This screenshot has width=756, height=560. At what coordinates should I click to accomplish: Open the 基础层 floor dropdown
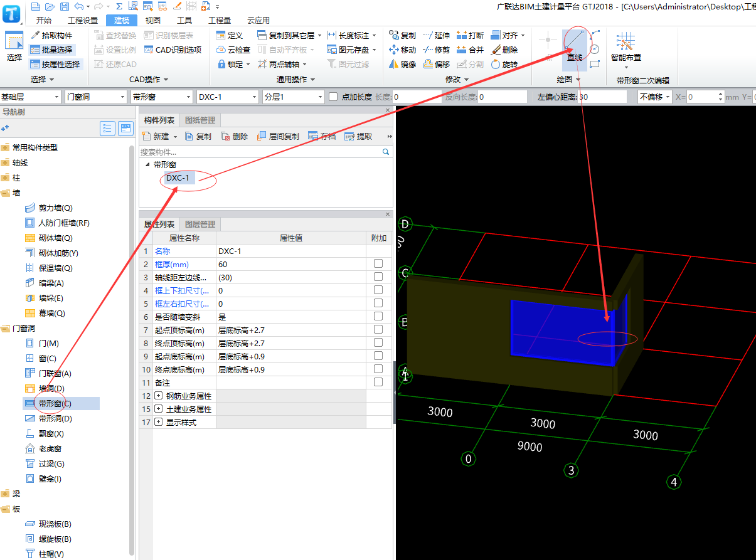click(x=30, y=97)
